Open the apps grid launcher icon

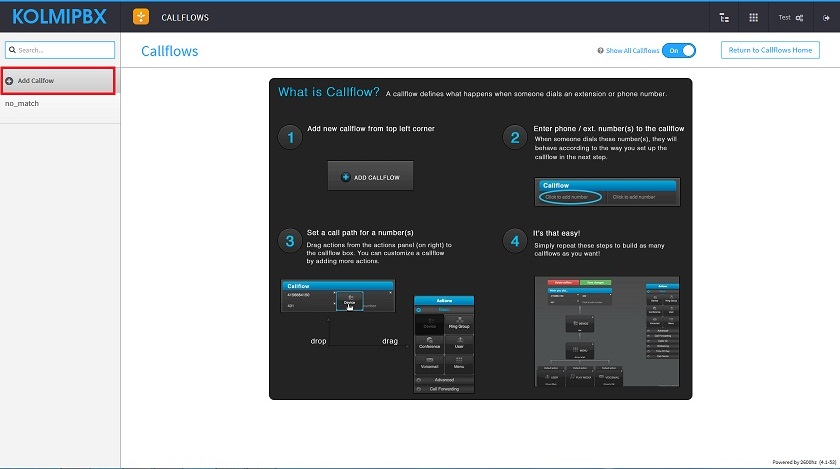tap(753, 17)
